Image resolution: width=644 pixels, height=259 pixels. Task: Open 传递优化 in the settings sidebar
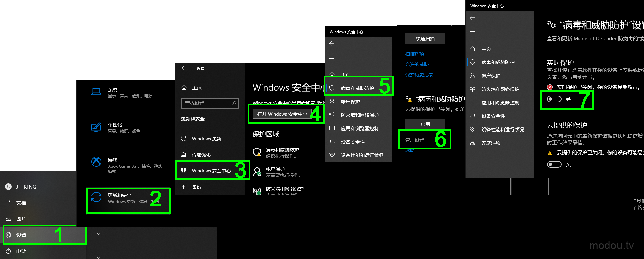[x=201, y=155]
